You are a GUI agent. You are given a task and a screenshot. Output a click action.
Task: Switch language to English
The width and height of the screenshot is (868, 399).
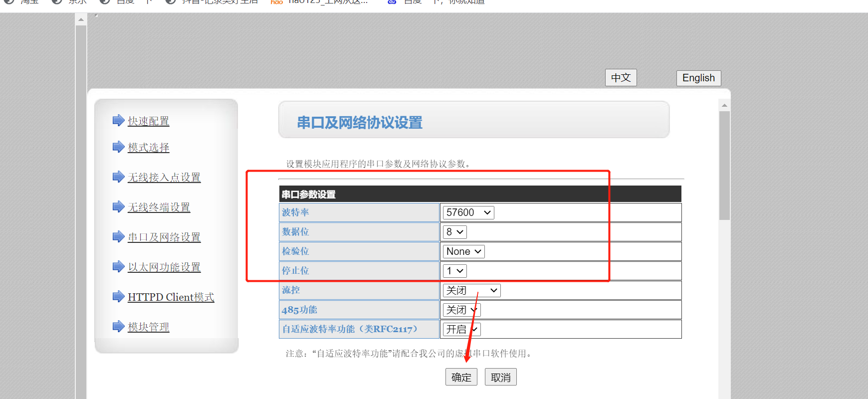click(698, 78)
